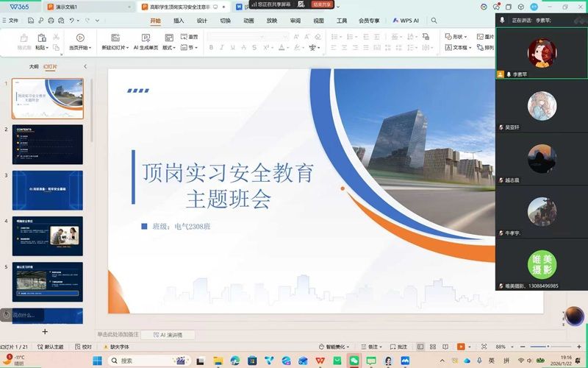Toggle underline formatting button

pos(232,48)
